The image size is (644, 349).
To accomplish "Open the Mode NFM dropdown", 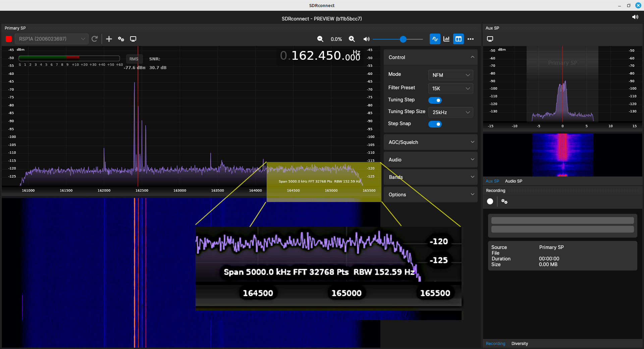I will tap(451, 75).
